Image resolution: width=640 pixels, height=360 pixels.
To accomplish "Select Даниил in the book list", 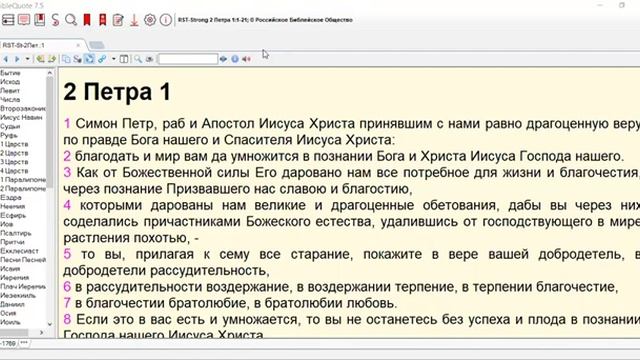I will point(13,304).
